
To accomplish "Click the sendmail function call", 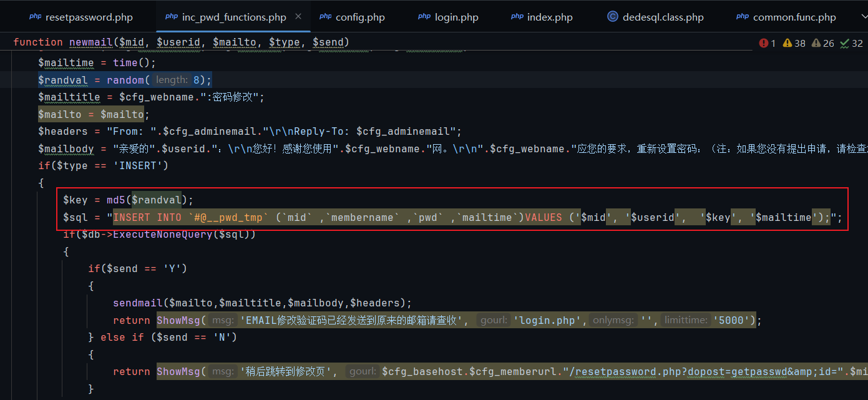I will 137,303.
